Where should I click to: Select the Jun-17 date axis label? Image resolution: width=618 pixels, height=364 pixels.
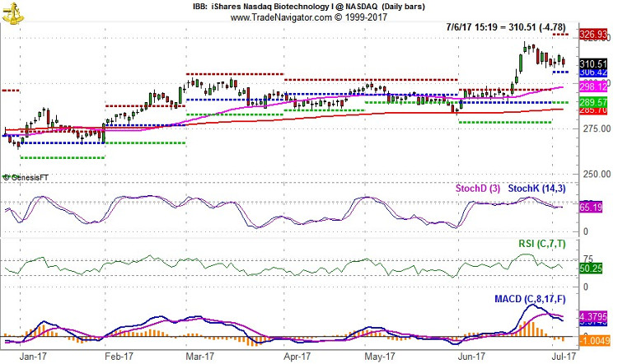point(470,357)
